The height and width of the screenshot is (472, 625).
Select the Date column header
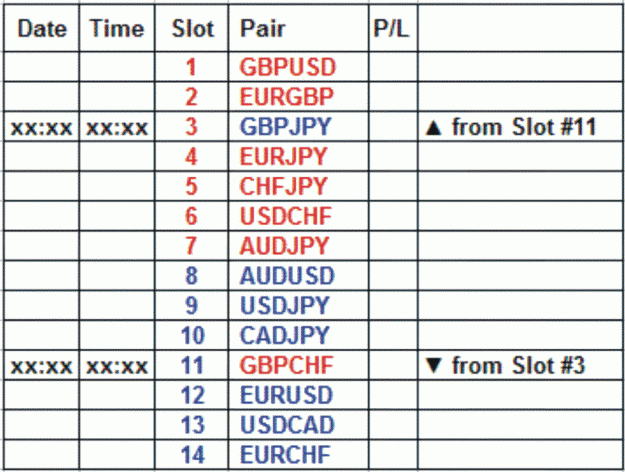[x=41, y=28]
